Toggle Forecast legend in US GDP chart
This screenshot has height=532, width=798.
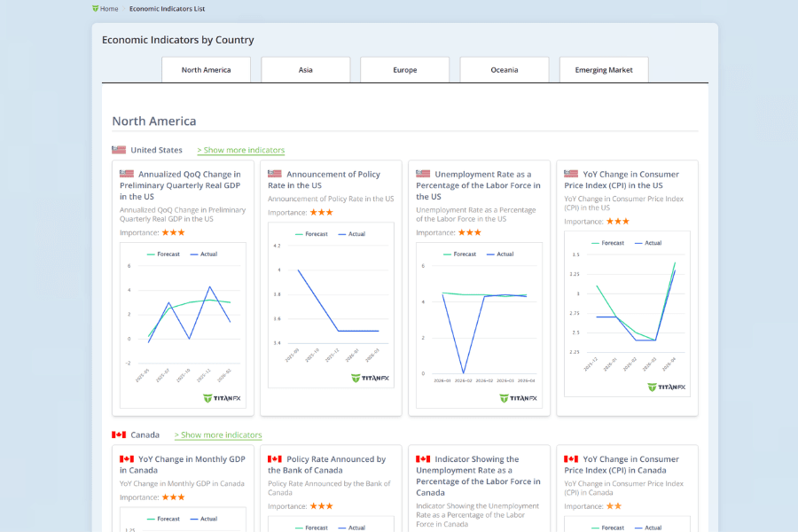point(163,254)
